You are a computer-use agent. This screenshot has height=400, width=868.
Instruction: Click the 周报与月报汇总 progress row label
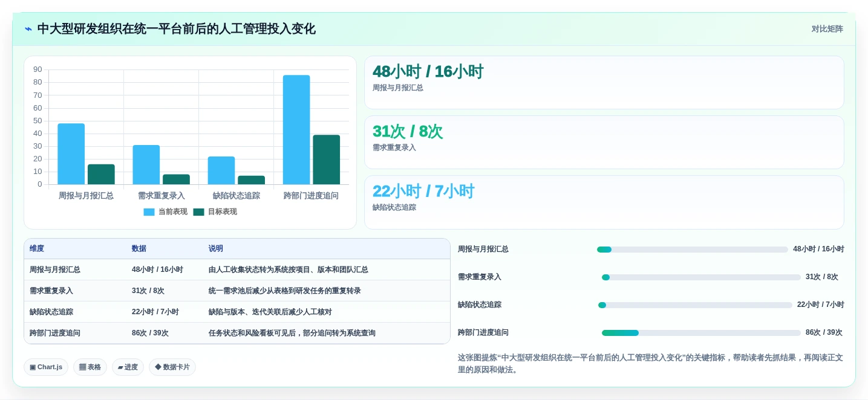pos(483,250)
